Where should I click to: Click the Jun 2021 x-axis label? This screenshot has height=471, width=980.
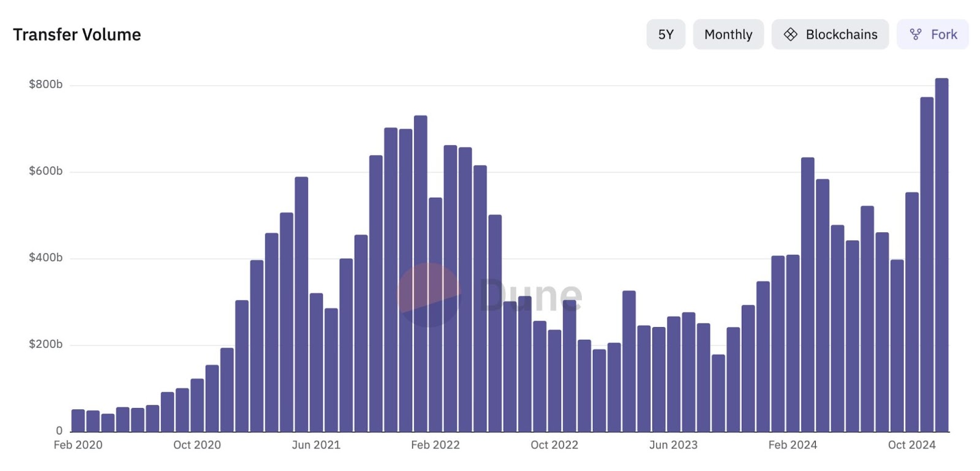tap(316, 445)
